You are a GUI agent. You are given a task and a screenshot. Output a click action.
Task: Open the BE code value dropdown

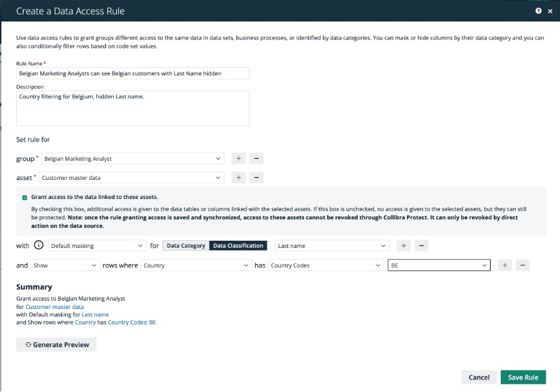click(x=439, y=265)
